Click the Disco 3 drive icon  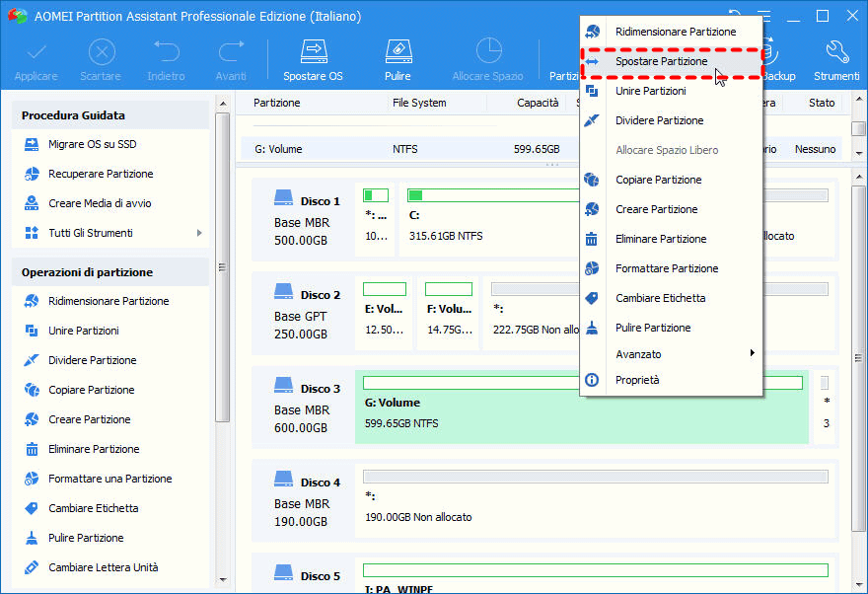pyautogui.click(x=283, y=384)
